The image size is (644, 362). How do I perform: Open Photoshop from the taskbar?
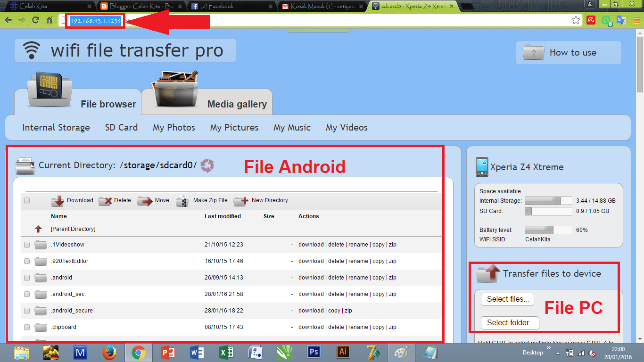pos(314,352)
